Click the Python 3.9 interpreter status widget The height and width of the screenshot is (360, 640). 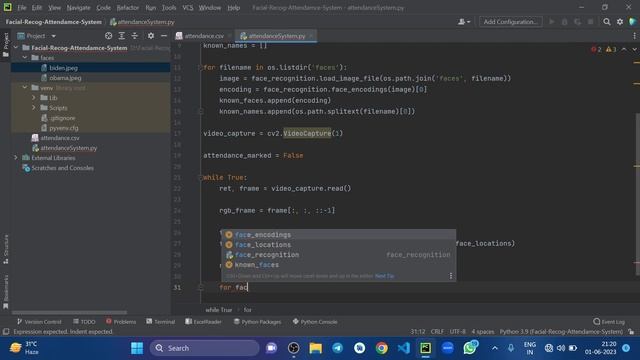click(561, 332)
